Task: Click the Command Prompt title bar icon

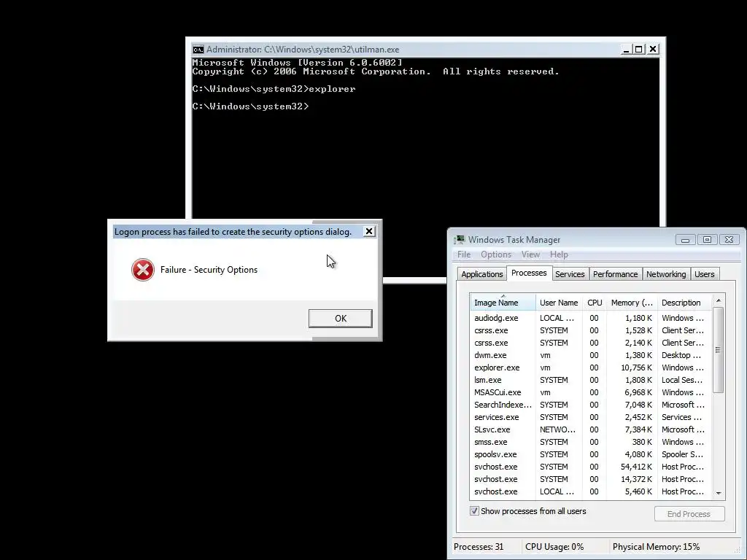Action: pos(198,50)
